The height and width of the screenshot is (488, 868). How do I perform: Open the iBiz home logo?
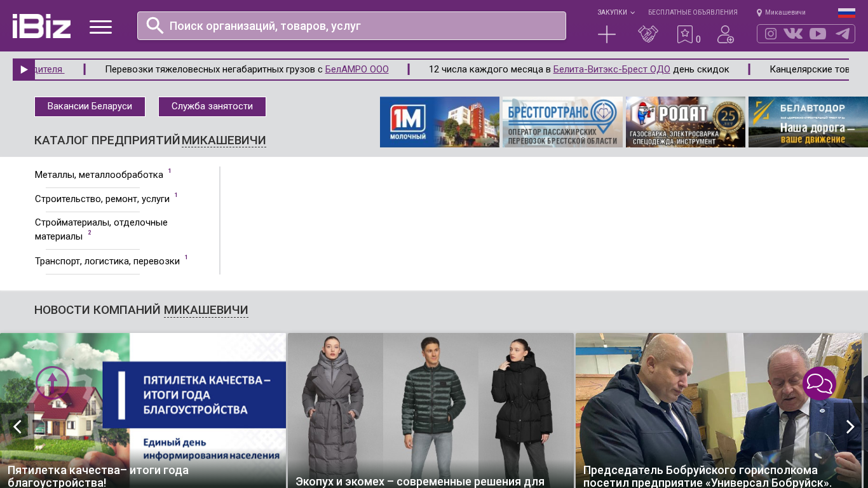coord(41,26)
